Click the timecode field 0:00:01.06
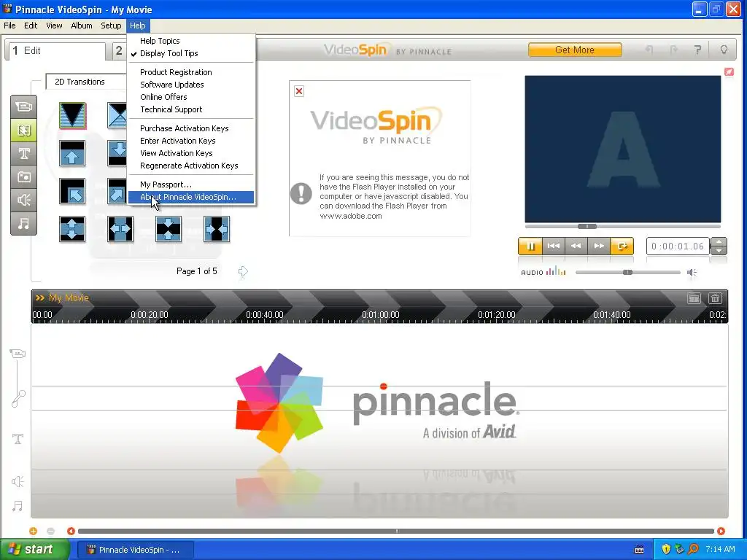This screenshot has height=560, width=747. (678, 246)
